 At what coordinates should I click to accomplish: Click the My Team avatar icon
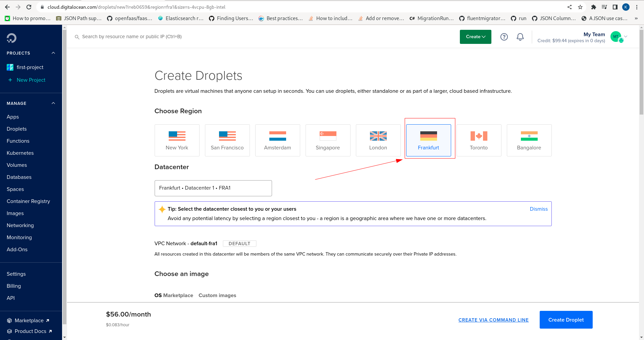616,37
